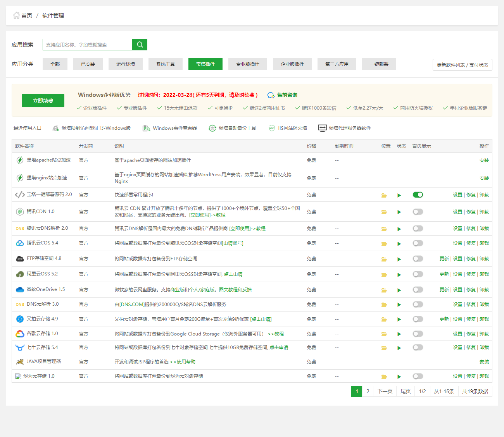Select the 全部 category tab
Viewport: 504px width, 437px height.
55,64
